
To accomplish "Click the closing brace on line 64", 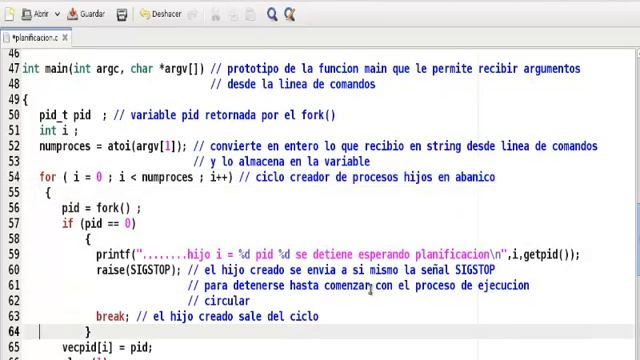I will pyautogui.click(x=88, y=332).
